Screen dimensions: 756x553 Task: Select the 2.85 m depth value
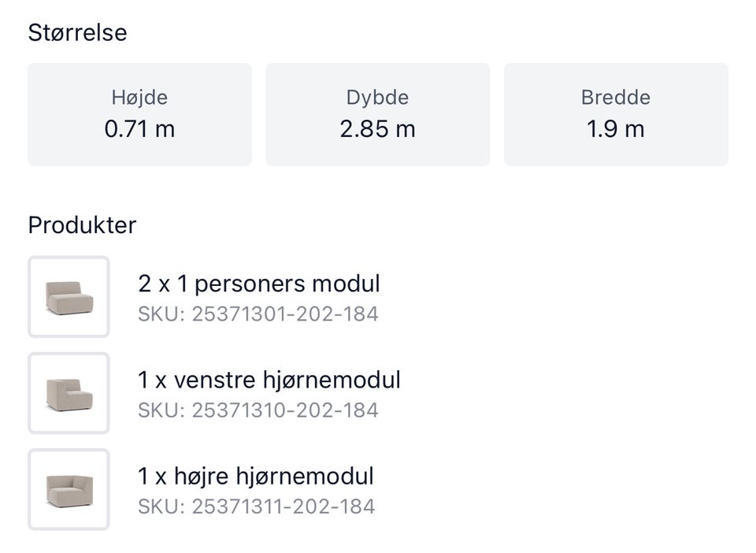[377, 129]
